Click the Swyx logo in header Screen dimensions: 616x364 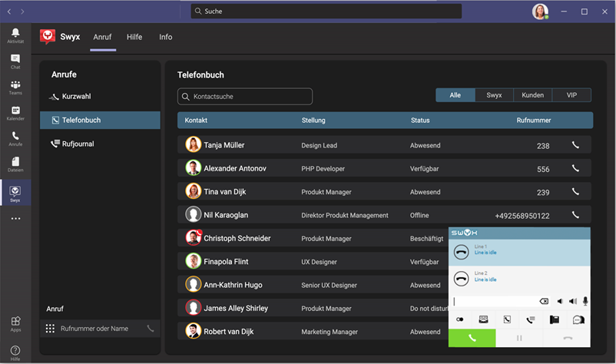[x=48, y=37]
